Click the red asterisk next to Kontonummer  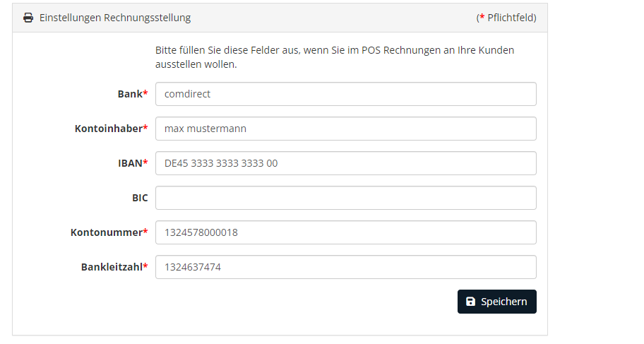145,232
